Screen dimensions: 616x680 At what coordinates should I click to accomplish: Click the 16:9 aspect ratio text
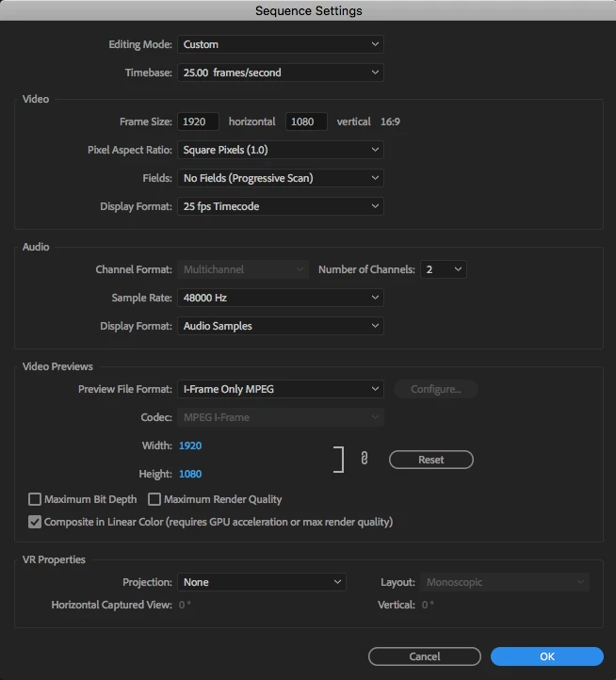tap(390, 121)
